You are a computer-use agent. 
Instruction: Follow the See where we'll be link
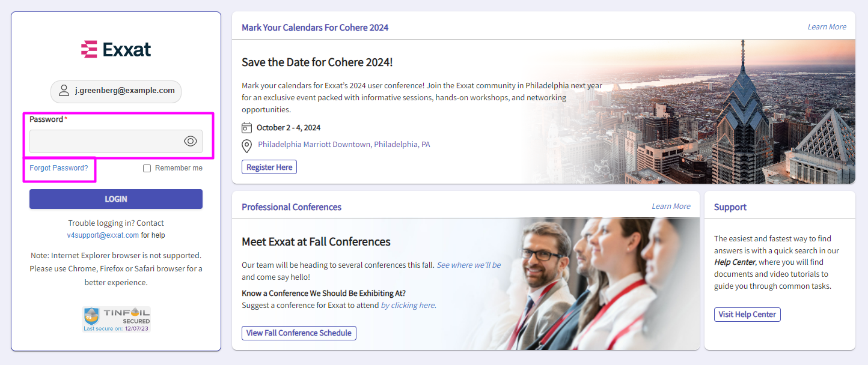(x=468, y=265)
